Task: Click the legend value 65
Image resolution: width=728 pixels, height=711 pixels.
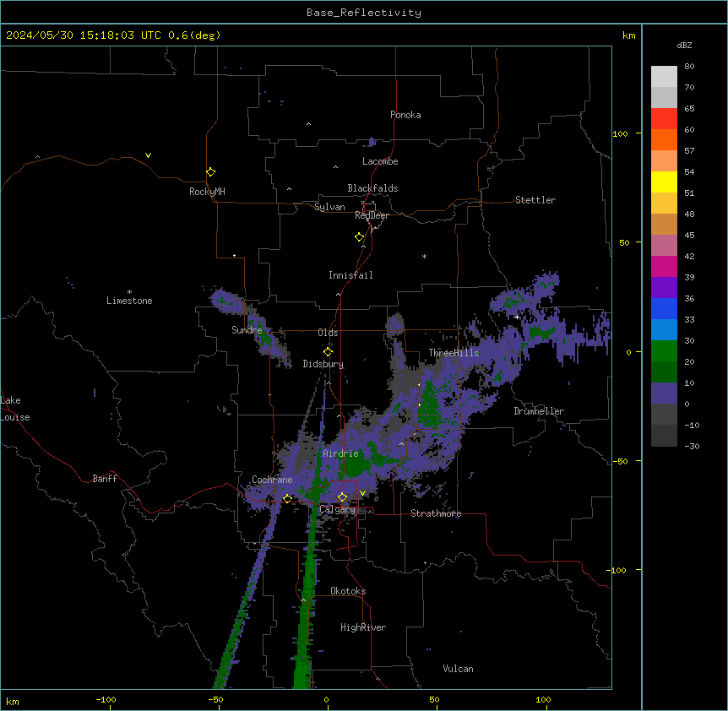Action: (689, 109)
